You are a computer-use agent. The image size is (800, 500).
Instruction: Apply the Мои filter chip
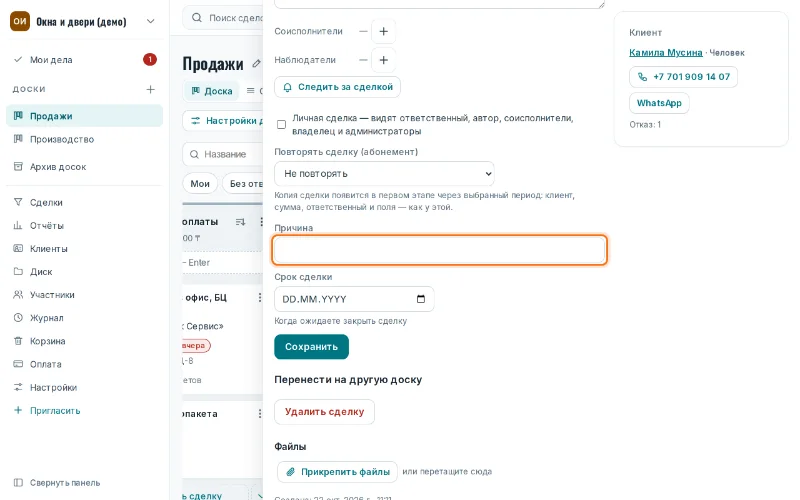pyautogui.click(x=200, y=184)
